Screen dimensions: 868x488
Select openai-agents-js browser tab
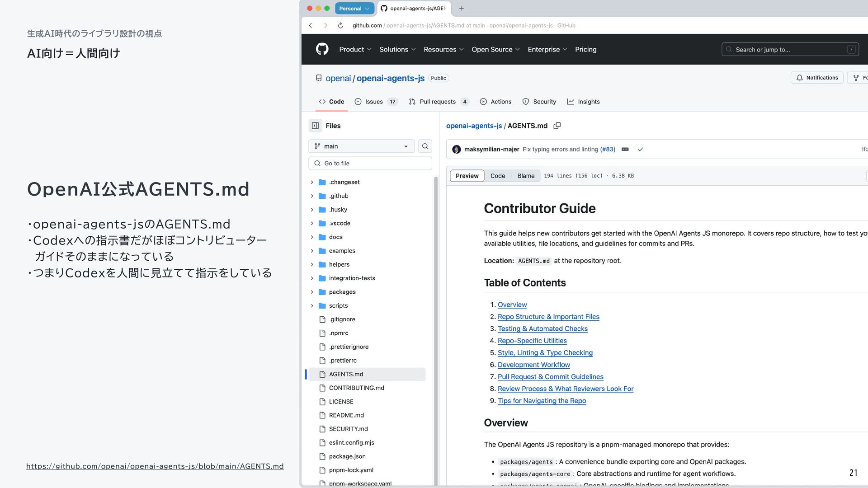point(414,8)
